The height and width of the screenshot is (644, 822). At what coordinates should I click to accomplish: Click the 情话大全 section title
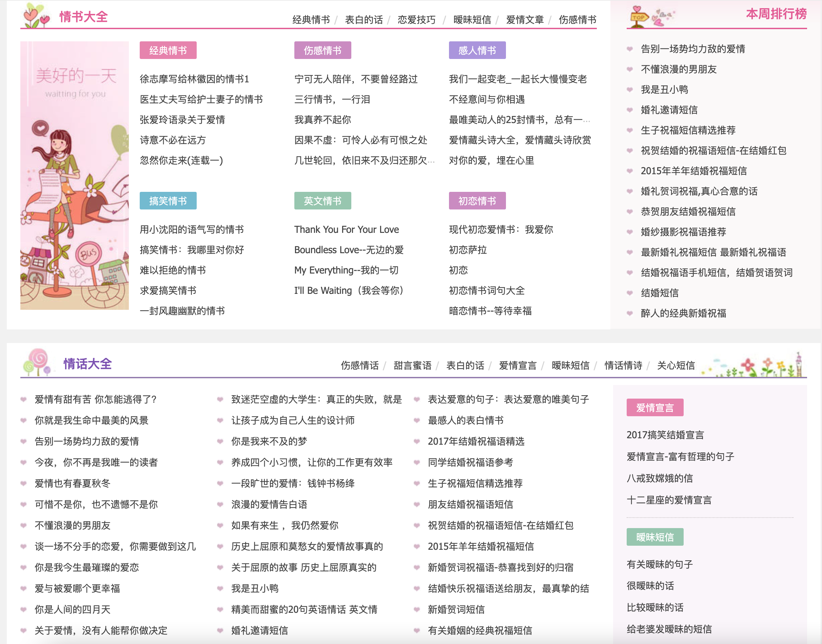[x=87, y=364]
